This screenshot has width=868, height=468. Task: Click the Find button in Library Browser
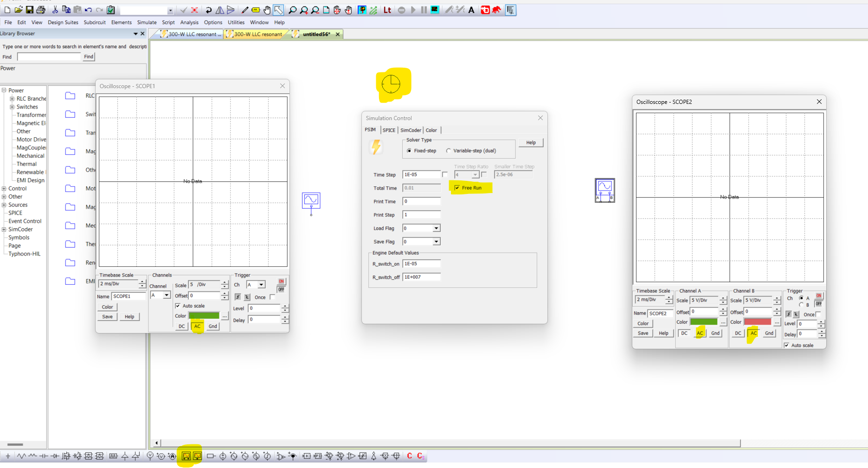[x=89, y=57]
